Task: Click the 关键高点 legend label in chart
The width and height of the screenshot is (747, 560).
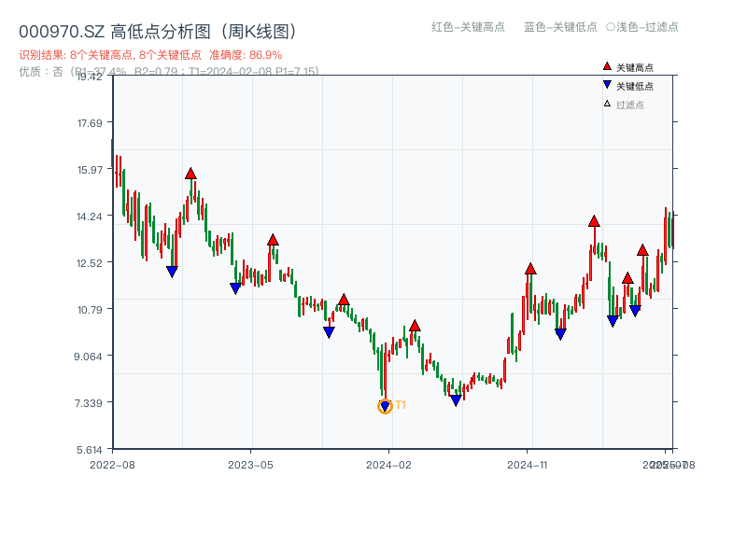Action: (x=635, y=67)
